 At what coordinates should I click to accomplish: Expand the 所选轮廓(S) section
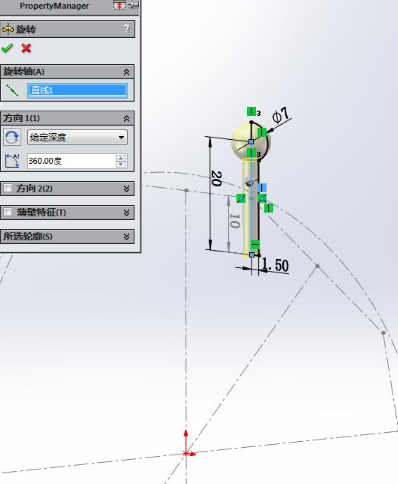pyautogui.click(x=126, y=236)
